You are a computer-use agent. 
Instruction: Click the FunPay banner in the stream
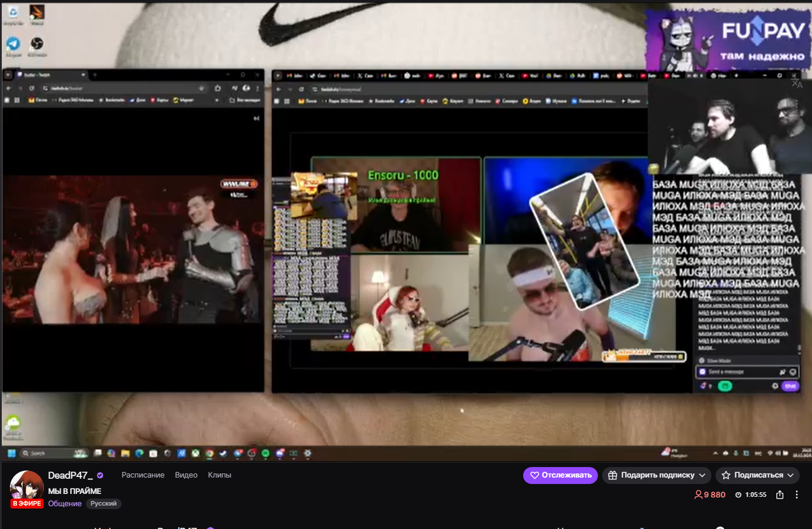coord(728,40)
